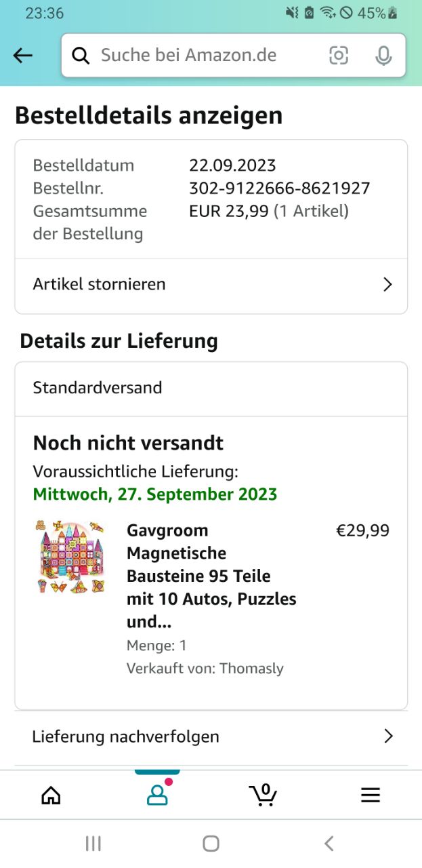Open the camera lens scan icon

[339, 56]
